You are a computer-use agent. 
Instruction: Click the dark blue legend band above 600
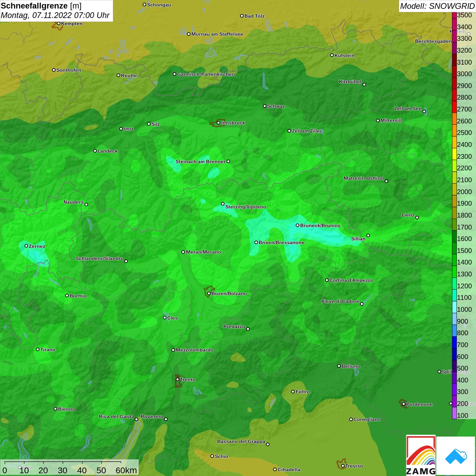454,354
